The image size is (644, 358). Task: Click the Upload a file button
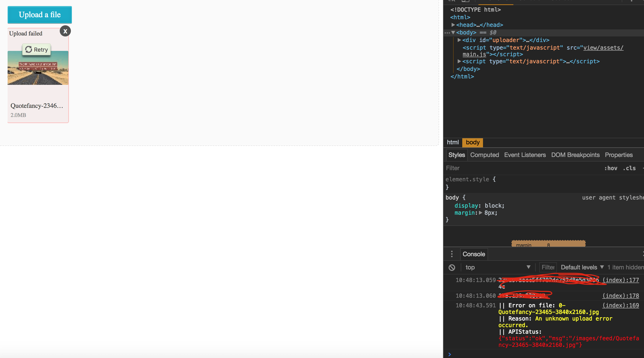(x=40, y=15)
